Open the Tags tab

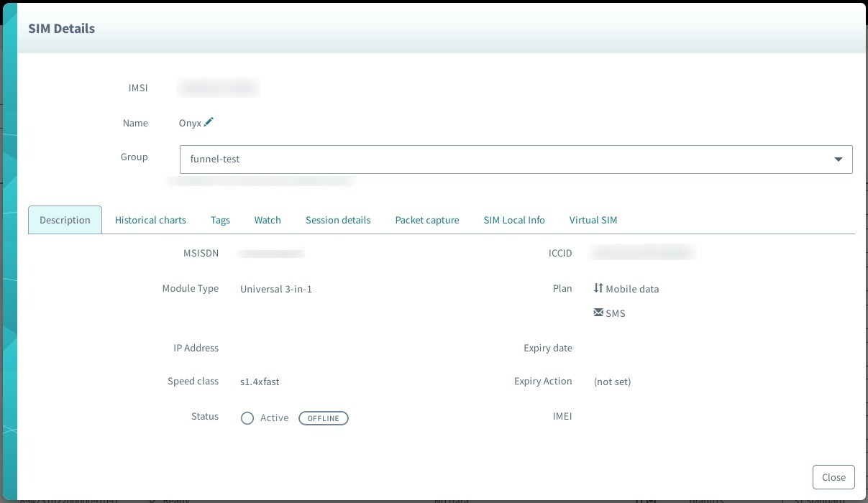click(x=220, y=220)
